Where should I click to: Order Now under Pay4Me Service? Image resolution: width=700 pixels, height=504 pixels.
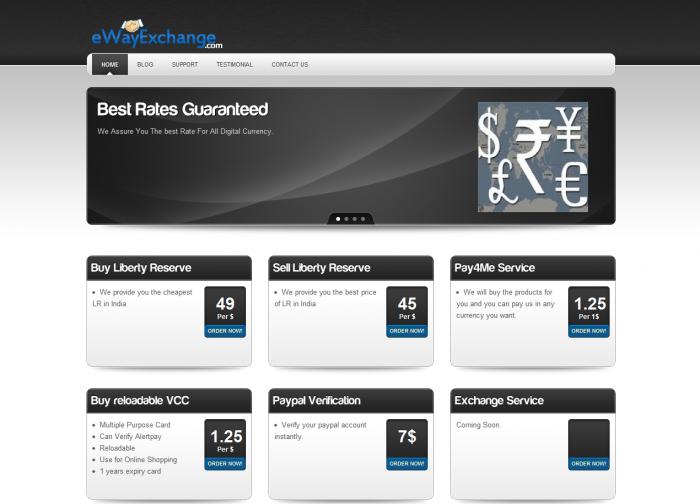[x=589, y=331]
